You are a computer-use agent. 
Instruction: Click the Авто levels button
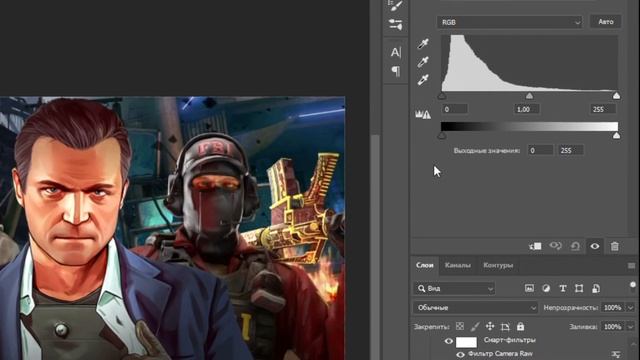[x=606, y=22]
